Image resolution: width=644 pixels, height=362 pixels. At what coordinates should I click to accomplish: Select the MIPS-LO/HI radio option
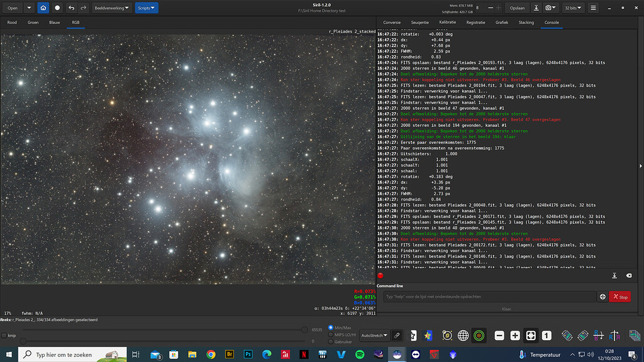click(x=331, y=335)
